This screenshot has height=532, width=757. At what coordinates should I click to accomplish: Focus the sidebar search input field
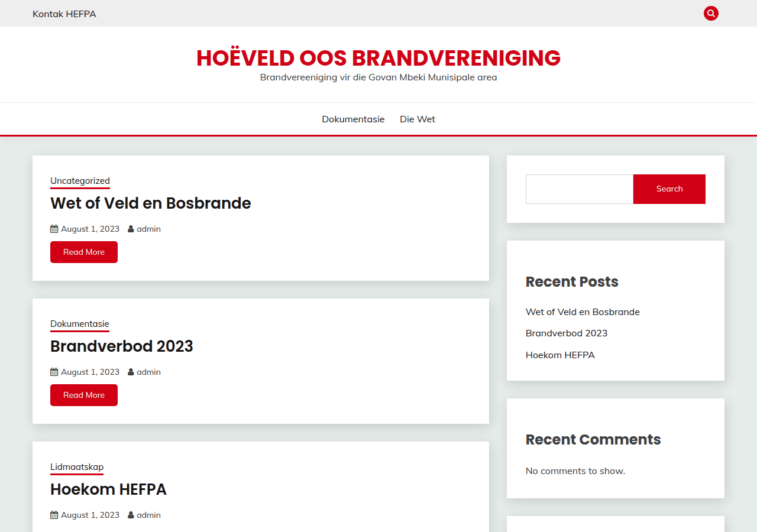click(x=580, y=189)
